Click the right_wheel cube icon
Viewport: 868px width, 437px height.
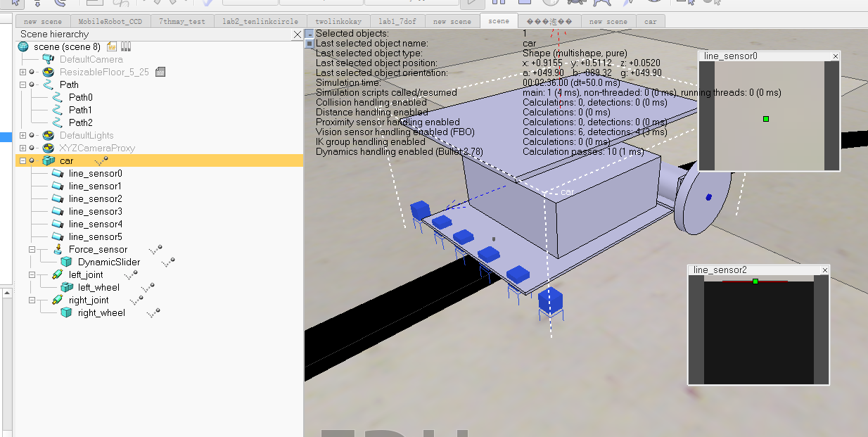coord(67,313)
